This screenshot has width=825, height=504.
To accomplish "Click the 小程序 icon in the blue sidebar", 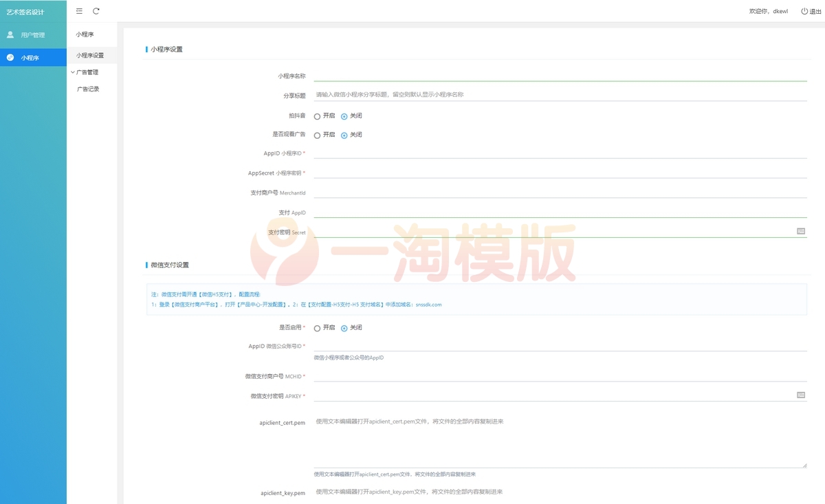I will pyautogui.click(x=10, y=58).
